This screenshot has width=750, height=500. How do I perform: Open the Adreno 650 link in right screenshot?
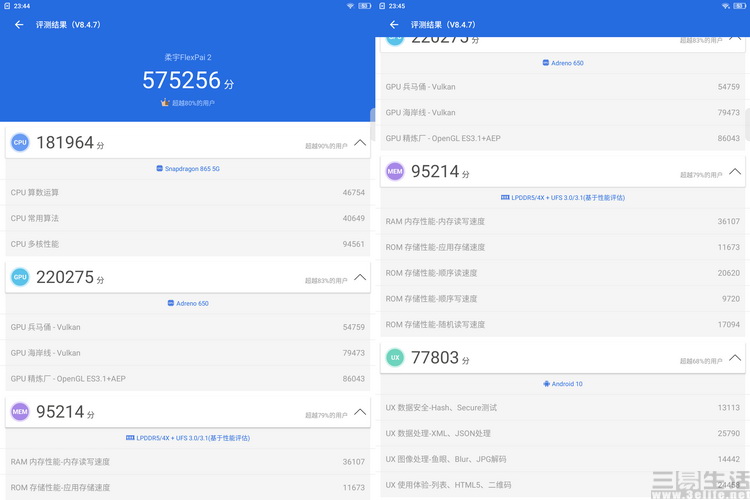coord(563,63)
